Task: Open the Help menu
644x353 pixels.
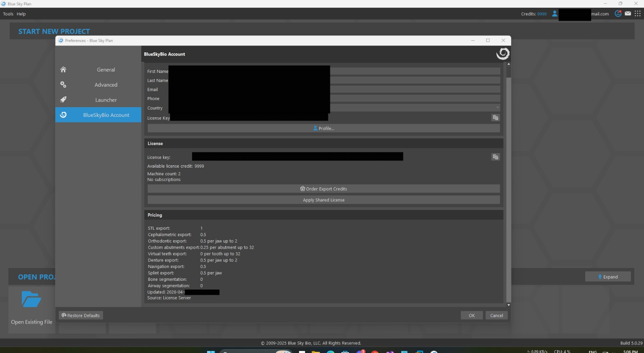Action: [21, 14]
